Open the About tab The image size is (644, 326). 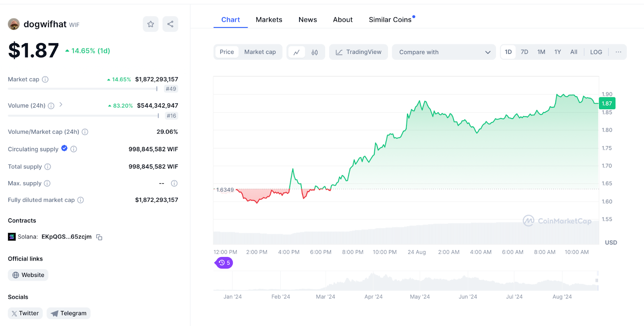point(343,20)
